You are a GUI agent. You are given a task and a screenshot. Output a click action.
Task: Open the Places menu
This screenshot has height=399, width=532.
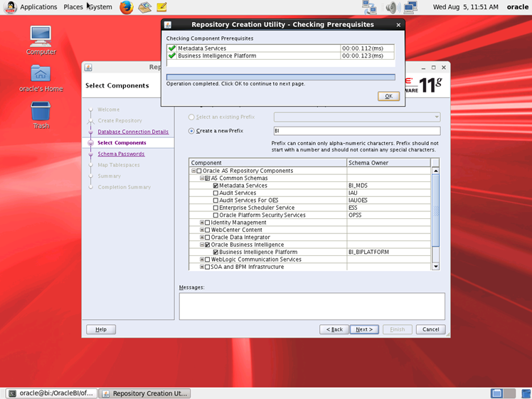point(73,7)
